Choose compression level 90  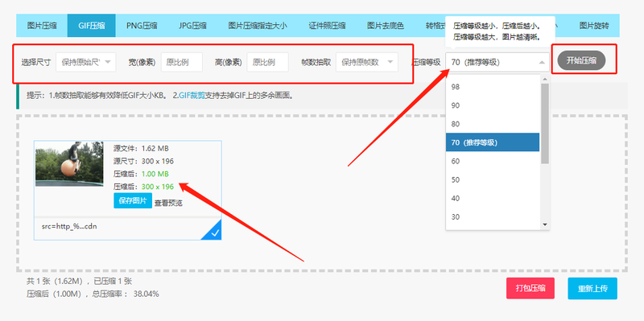493,105
